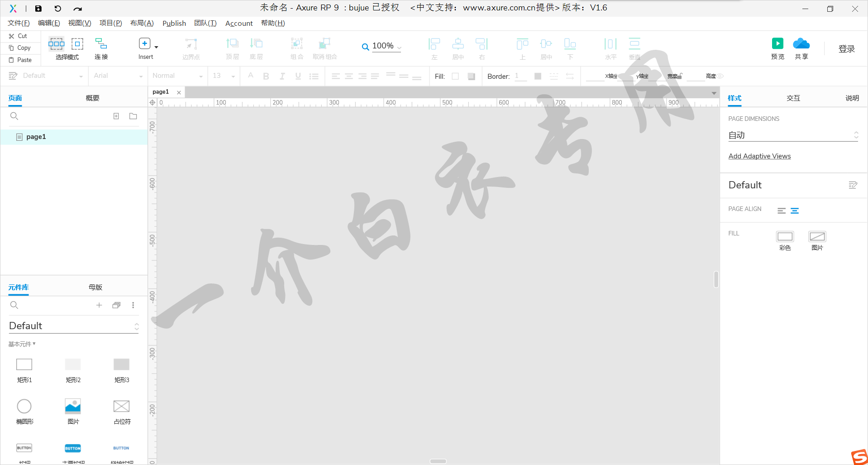Align bottom with 下 icon
This screenshot has width=868, height=465.
tap(570, 44)
